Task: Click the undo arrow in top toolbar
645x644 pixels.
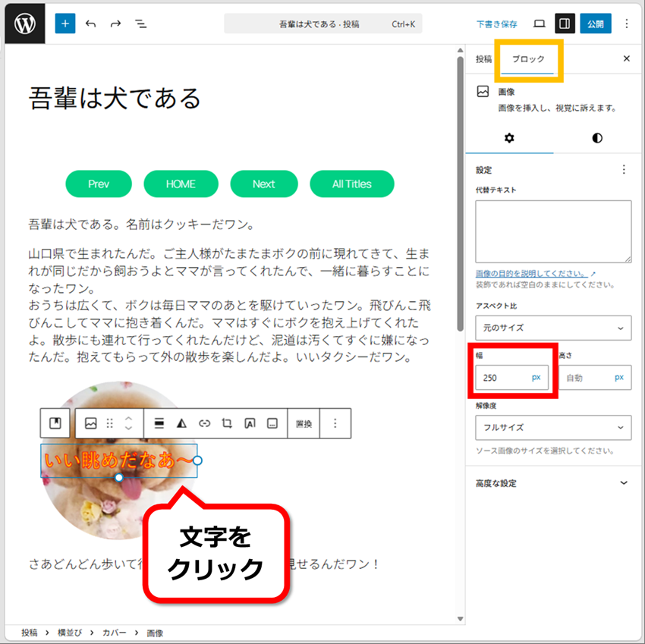Action: (x=91, y=24)
